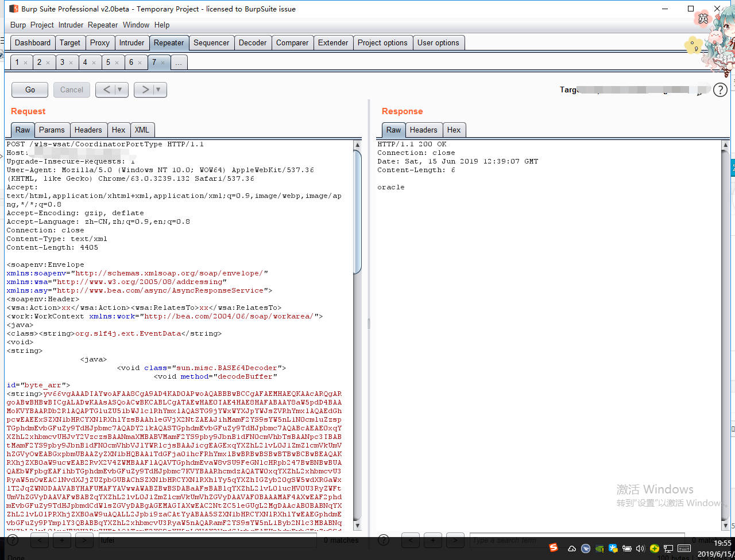Screen dimensions: 735x560
Task: Open the User options tab
Action: pos(438,42)
